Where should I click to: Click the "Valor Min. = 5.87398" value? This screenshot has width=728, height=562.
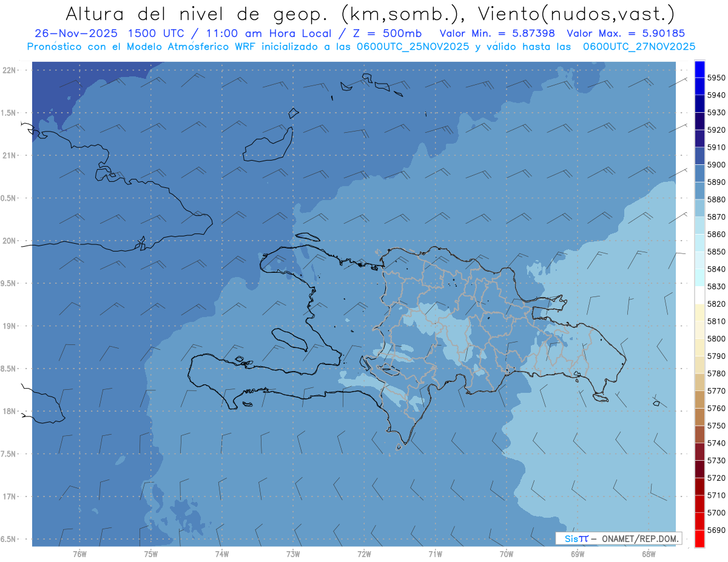tap(497, 33)
